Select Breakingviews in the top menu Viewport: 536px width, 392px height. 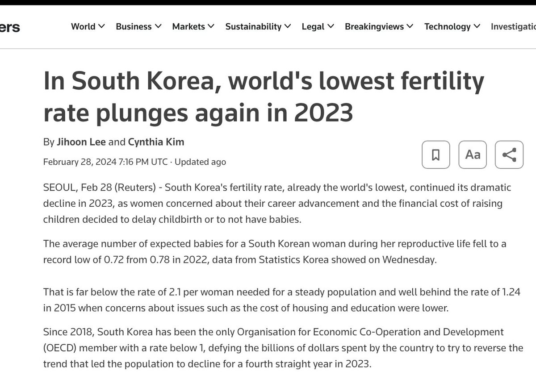[375, 26]
